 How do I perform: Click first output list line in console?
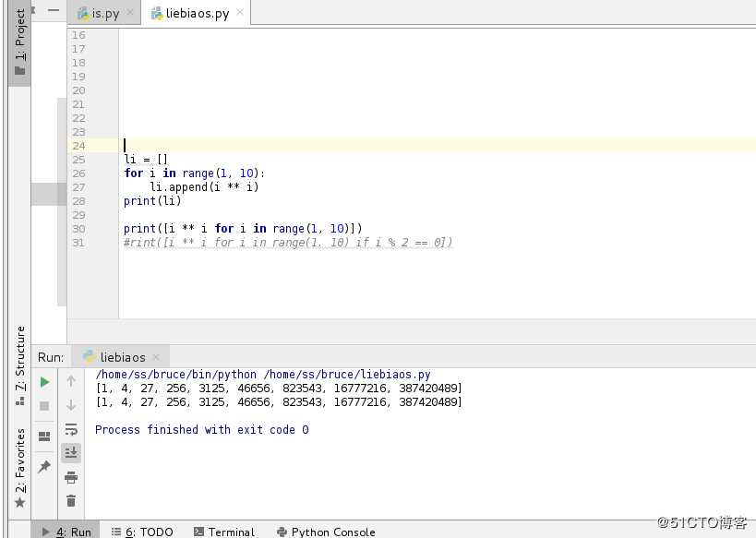coord(279,389)
